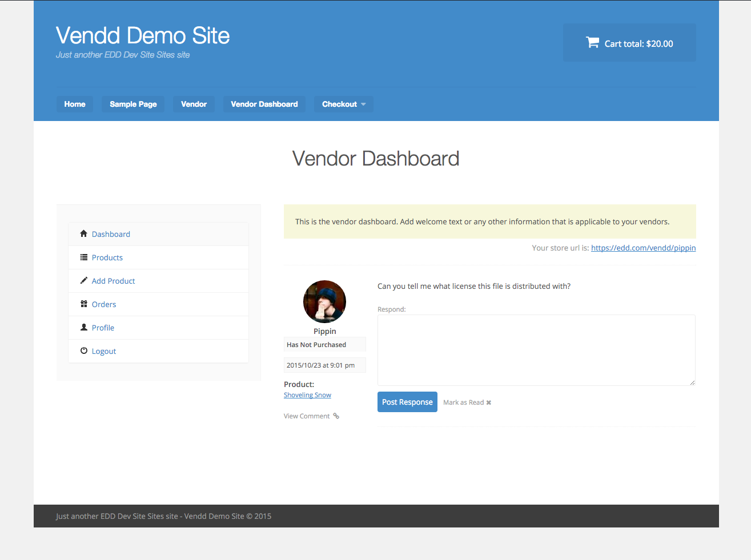This screenshot has height=560, width=751.
Task: Click the house icon beside Dashboard
Action: [x=84, y=234]
